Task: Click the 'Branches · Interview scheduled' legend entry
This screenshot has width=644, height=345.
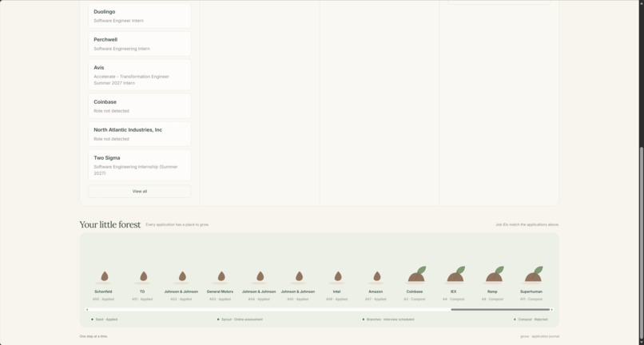Action: (x=388, y=319)
